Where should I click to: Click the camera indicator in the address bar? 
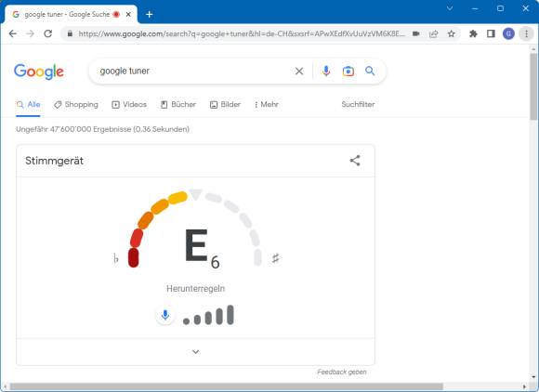[416, 33]
